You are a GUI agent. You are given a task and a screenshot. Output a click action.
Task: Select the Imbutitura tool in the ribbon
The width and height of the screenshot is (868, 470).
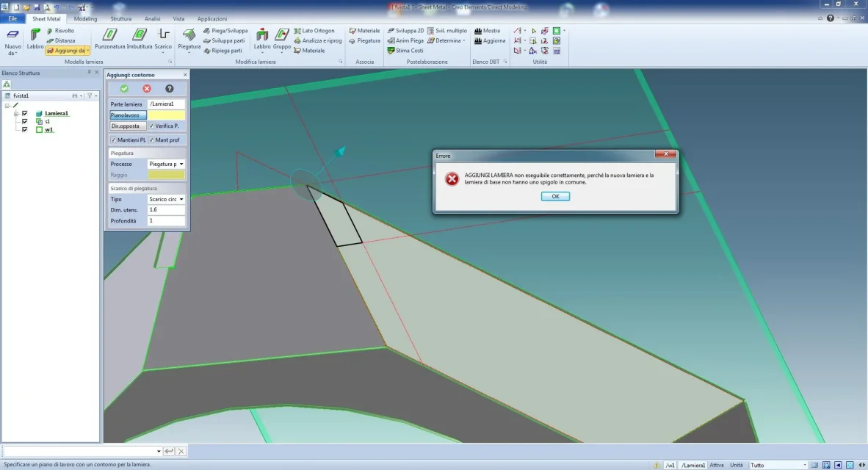tap(139, 35)
